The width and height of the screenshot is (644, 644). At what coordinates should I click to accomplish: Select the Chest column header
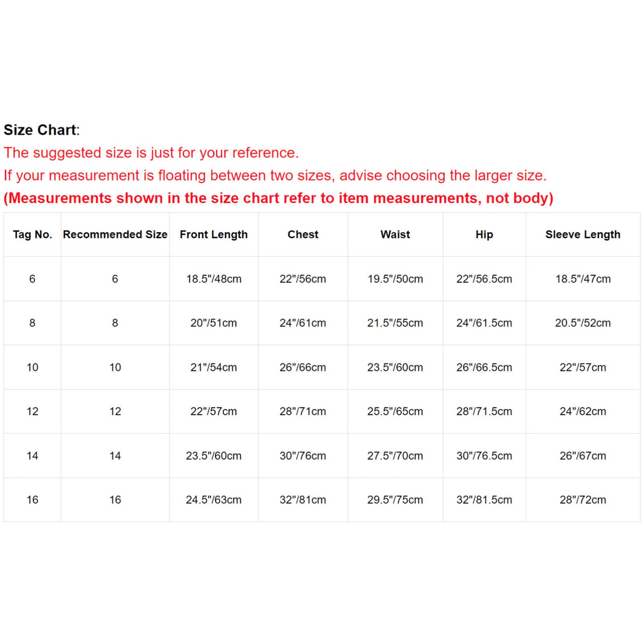[303, 235]
